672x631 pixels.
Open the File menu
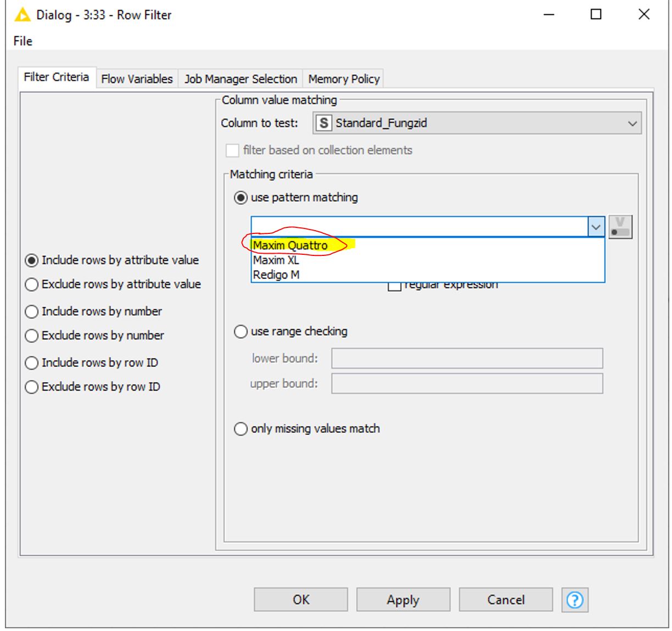23,41
